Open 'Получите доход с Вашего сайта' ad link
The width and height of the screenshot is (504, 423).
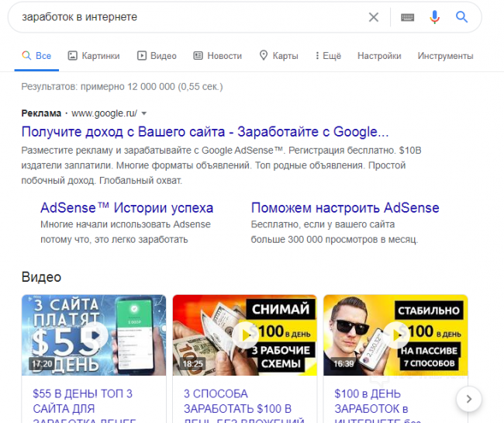(x=205, y=130)
